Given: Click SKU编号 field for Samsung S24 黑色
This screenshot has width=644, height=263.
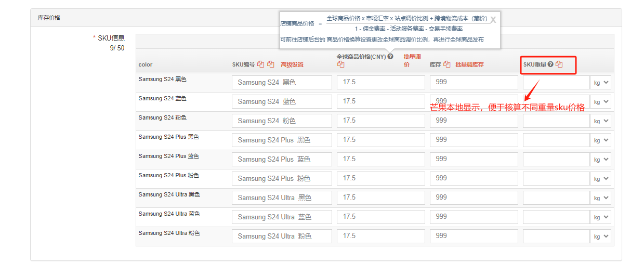Looking at the screenshot, I should click(x=282, y=82).
